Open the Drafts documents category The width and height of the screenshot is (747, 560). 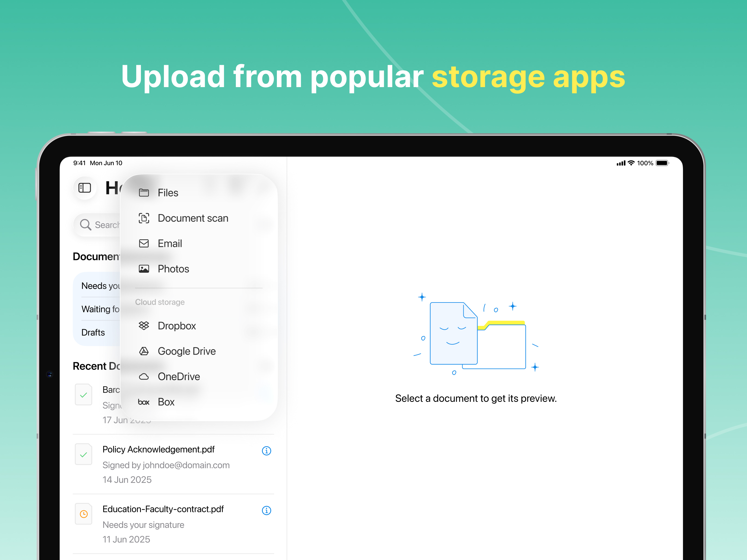(x=94, y=332)
